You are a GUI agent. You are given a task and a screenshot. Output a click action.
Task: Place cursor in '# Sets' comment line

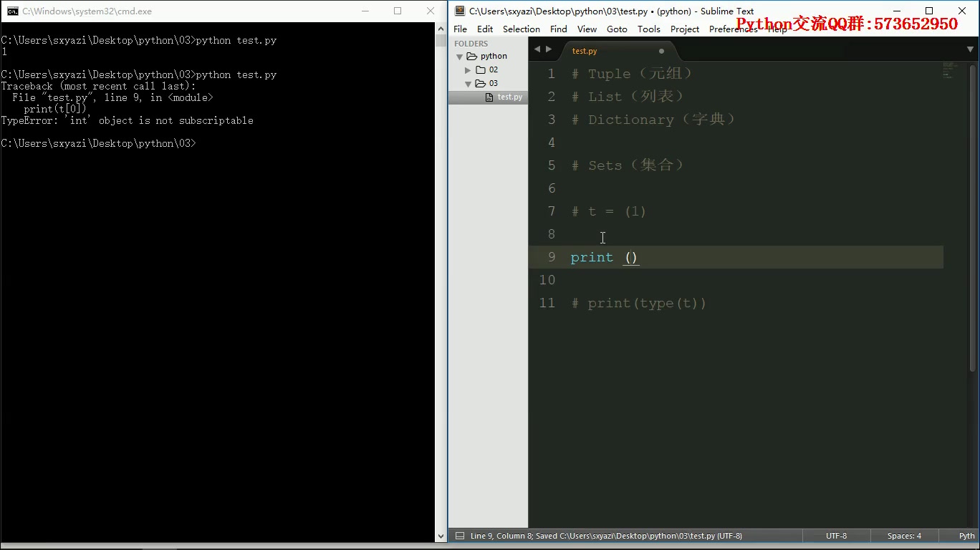click(628, 165)
